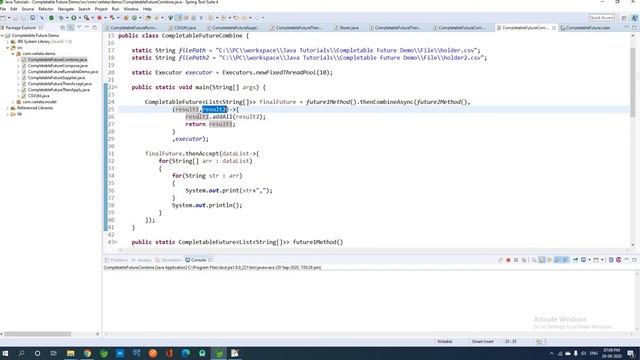Expand JRE System Library in Package Explorer
Viewport: 640px width, 360px height.
[8, 42]
